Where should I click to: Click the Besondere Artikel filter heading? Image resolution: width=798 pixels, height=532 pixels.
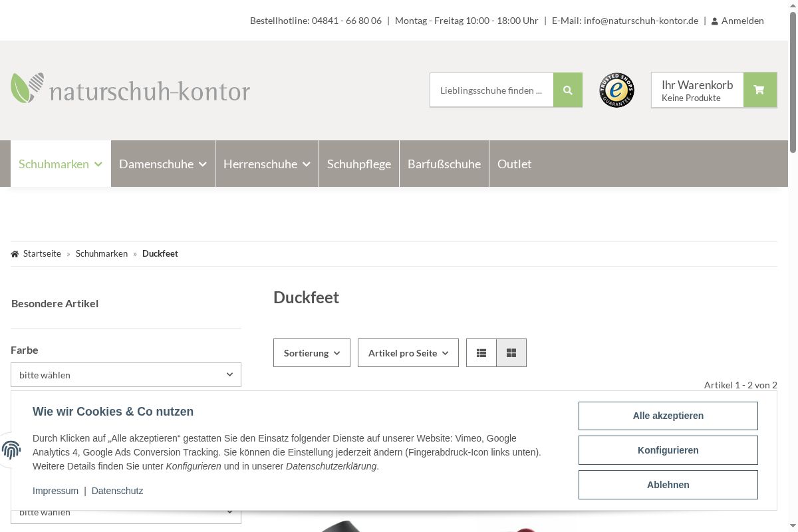tap(55, 303)
